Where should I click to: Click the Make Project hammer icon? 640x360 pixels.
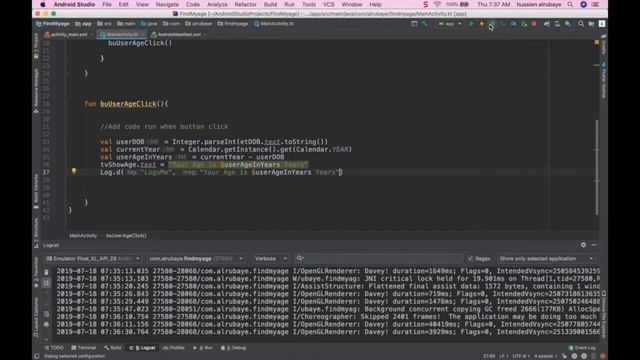pos(425,24)
